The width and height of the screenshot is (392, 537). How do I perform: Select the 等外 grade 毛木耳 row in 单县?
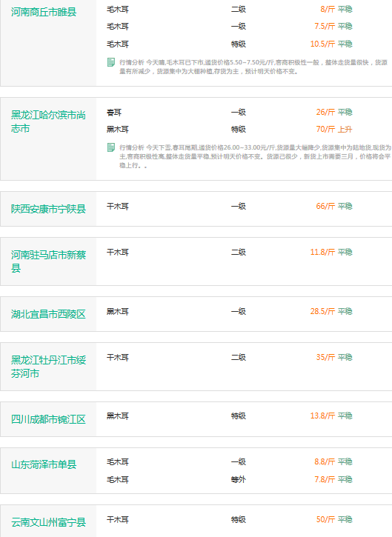coord(230,479)
